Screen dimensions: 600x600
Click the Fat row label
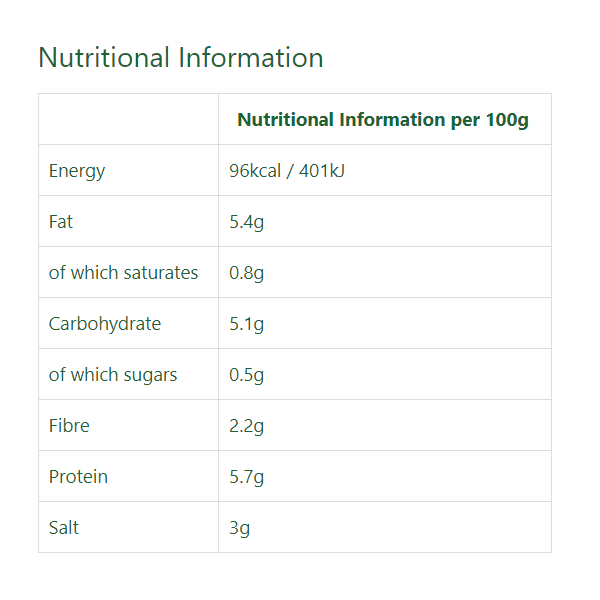point(60,222)
